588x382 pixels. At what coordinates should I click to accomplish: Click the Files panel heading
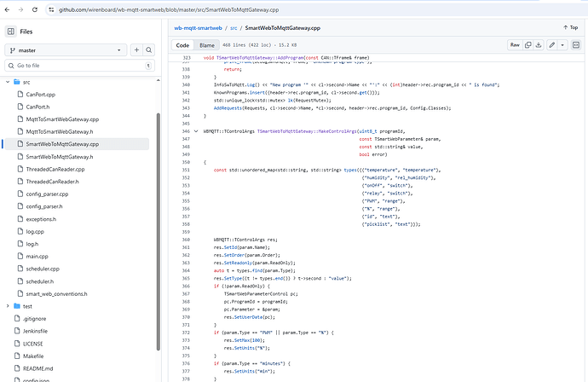[x=26, y=32]
